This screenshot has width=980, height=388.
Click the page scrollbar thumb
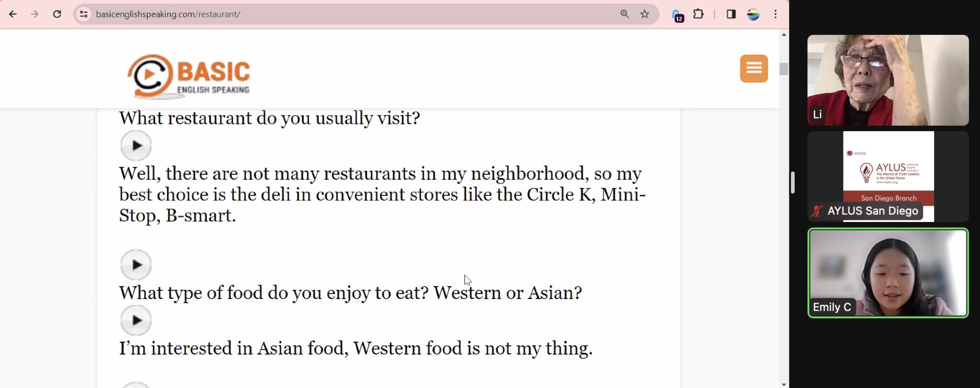click(783, 69)
